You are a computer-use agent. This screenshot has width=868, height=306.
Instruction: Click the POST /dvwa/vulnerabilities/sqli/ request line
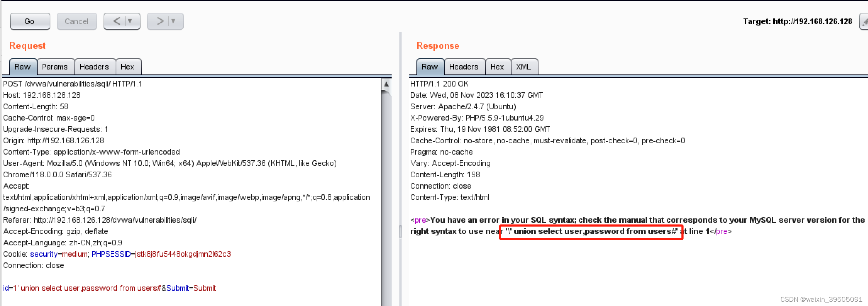click(x=73, y=84)
